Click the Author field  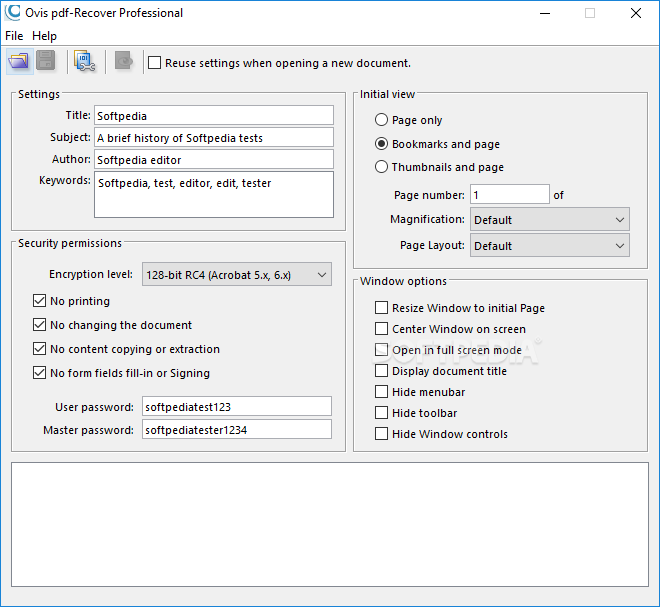point(214,159)
